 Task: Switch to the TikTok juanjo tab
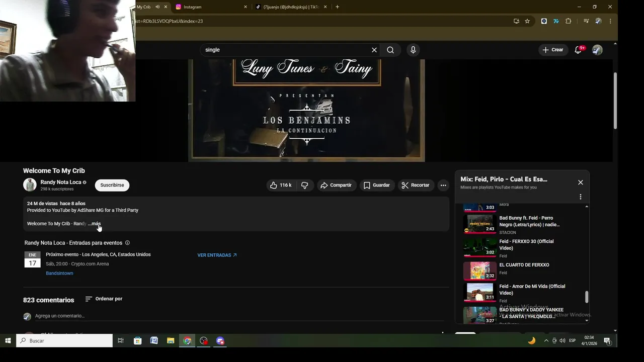[x=290, y=7]
